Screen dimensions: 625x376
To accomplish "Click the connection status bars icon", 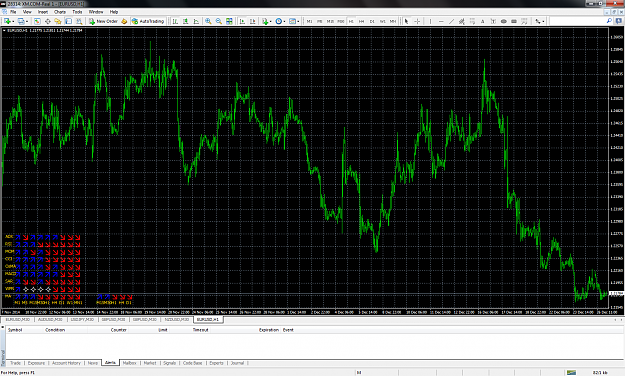I will tap(572, 372).
